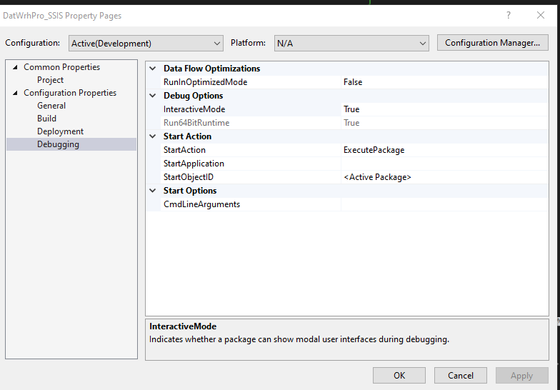Collapse the Start Action section chevron

coord(153,136)
